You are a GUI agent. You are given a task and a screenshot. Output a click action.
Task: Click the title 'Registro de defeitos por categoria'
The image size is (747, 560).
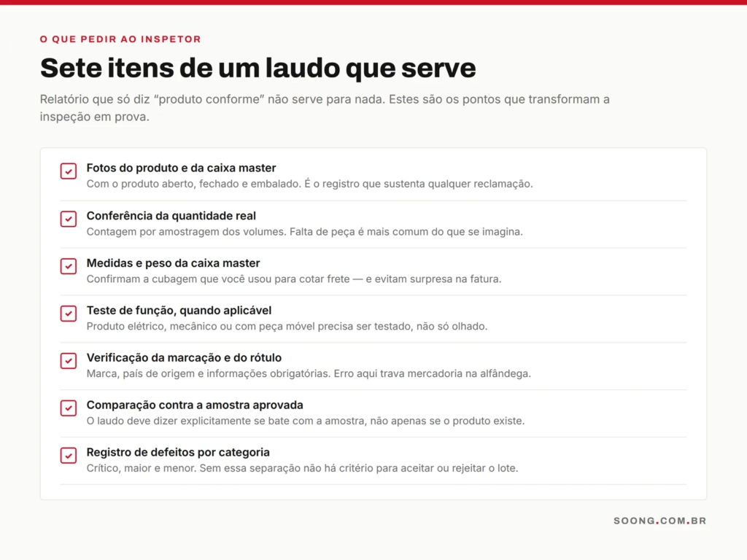click(178, 452)
